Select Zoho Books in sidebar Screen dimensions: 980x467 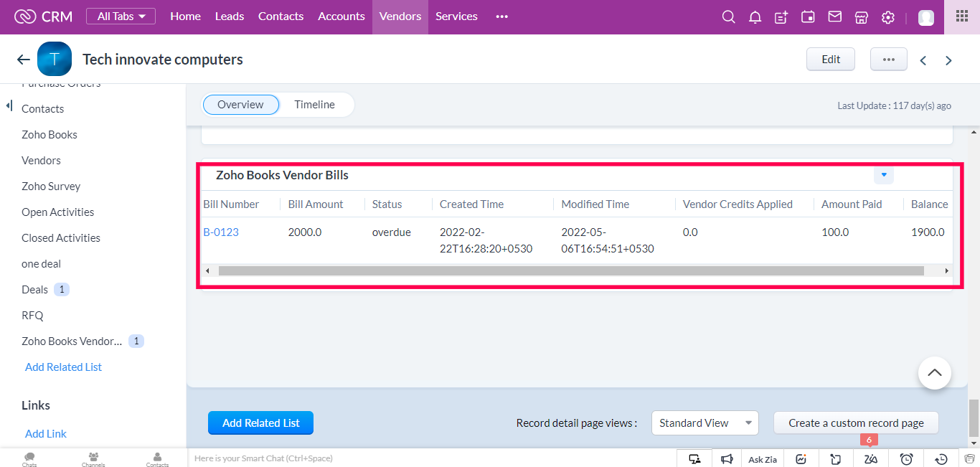coord(50,135)
